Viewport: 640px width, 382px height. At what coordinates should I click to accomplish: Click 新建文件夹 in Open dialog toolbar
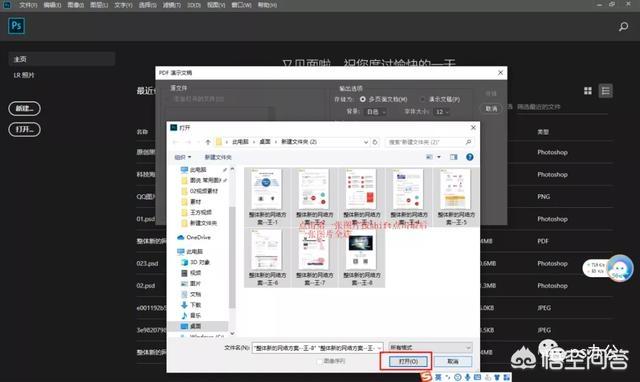point(218,158)
